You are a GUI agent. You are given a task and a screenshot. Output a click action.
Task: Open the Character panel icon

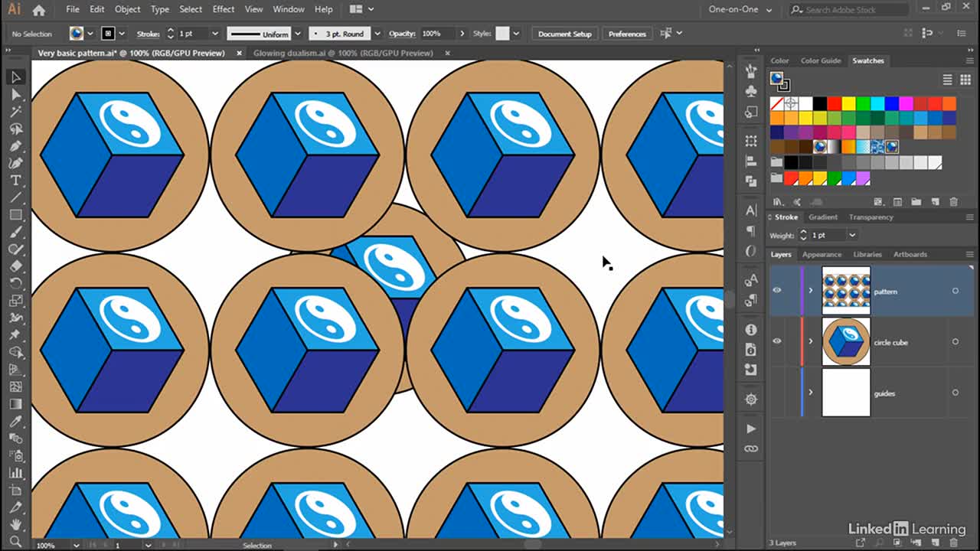[x=751, y=210]
